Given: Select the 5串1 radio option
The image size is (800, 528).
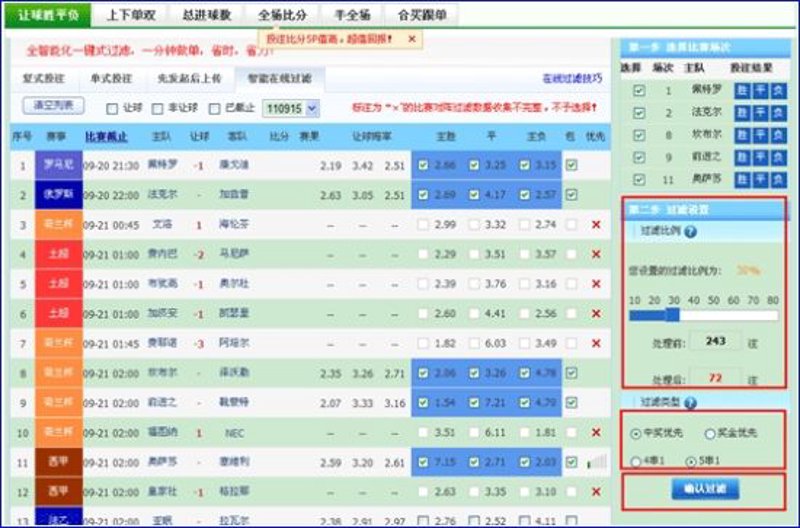Looking at the screenshot, I should [690, 462].
